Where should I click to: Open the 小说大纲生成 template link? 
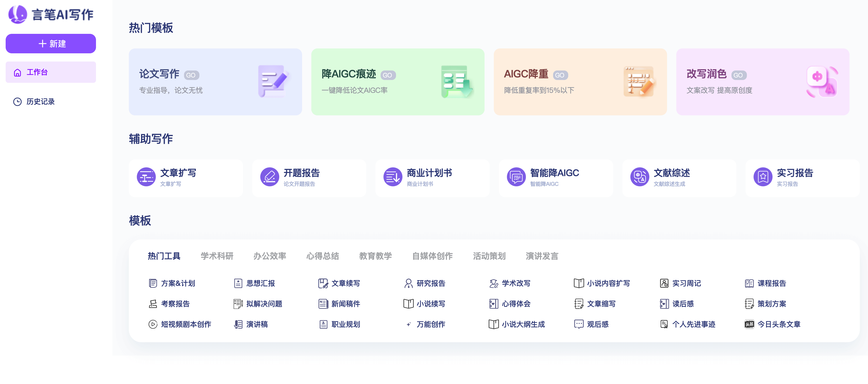tap(523, 324)
